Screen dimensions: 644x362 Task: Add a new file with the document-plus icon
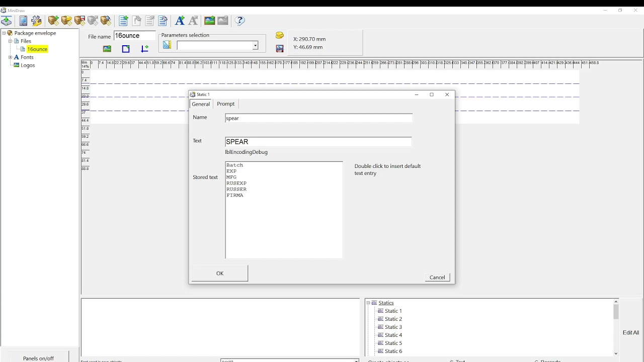[x=123, y=21]
